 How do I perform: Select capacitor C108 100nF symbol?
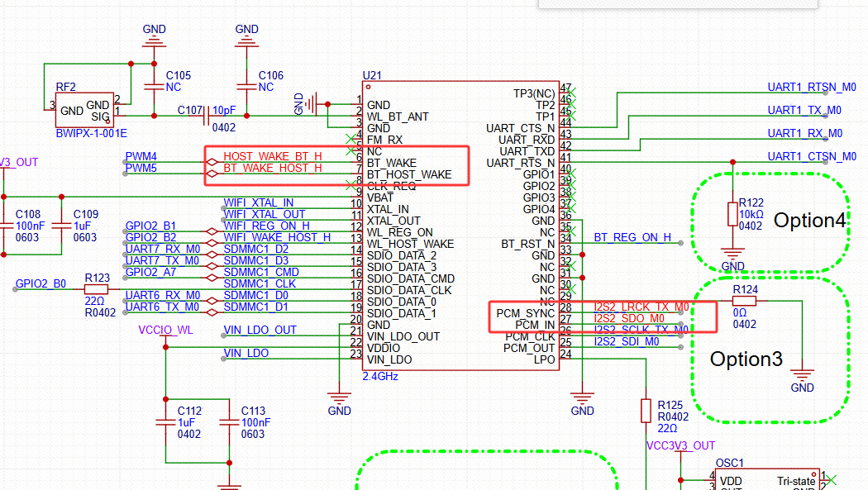4,226
